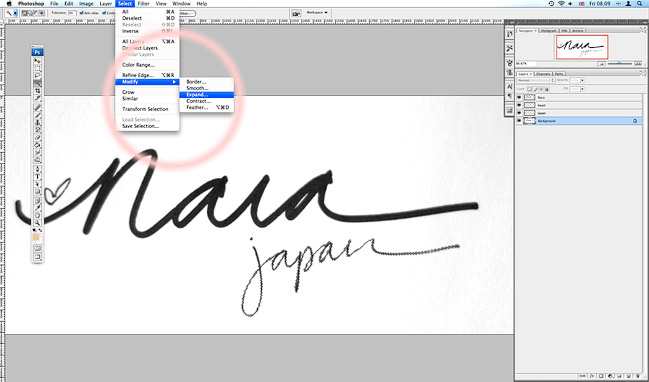Hide the Japan layer
649x382 pixels.
(x=519, y=113)
